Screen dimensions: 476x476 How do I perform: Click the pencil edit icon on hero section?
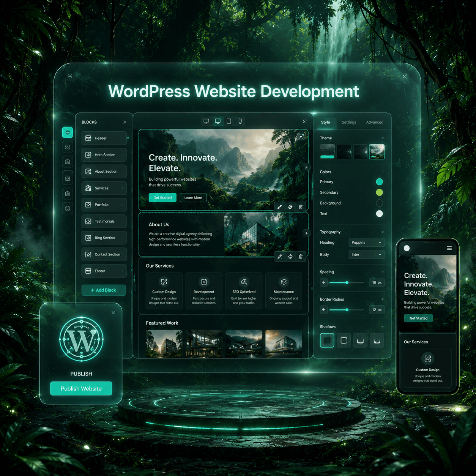tap(280, 207)
